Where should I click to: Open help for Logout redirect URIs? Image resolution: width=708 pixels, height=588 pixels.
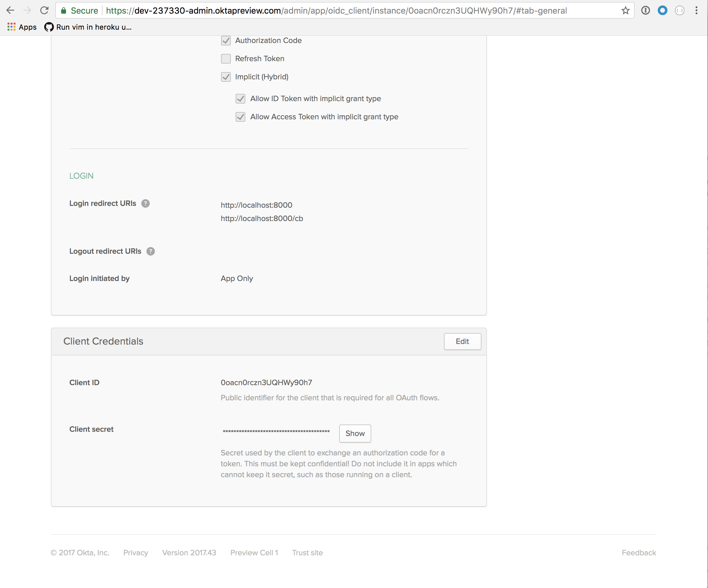click(x=151, y=252)
